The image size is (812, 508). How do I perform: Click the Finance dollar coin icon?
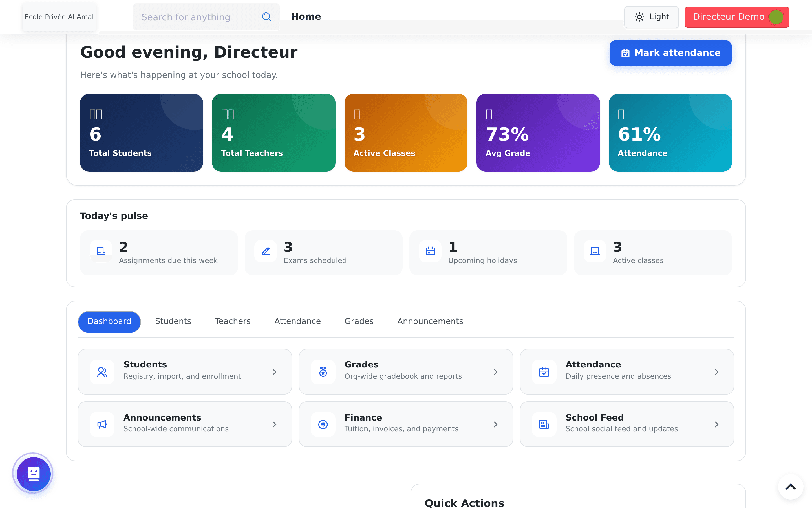(323, 424)
